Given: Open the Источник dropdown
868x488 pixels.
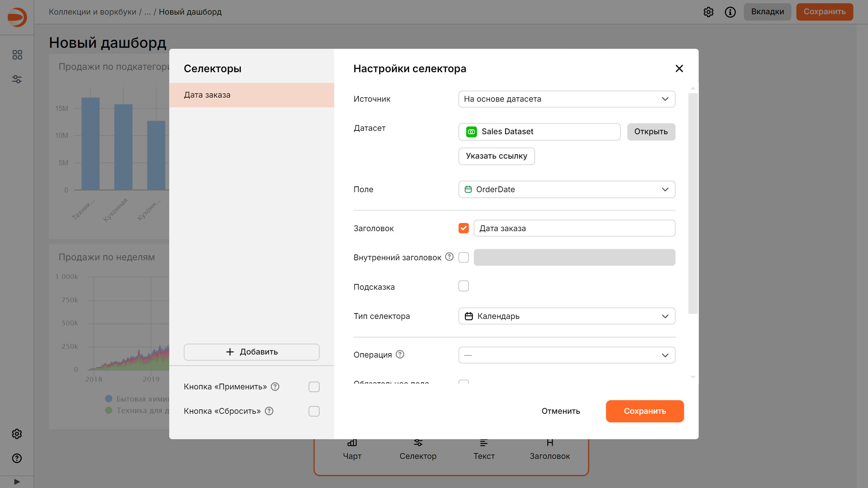Looking at the screenshot, I should (566, 99).
